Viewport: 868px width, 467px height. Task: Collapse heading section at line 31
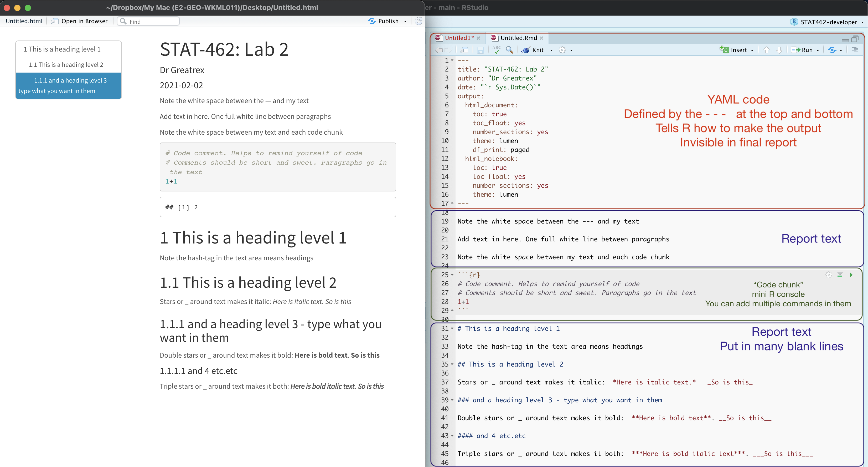click(x=452, y=328)
